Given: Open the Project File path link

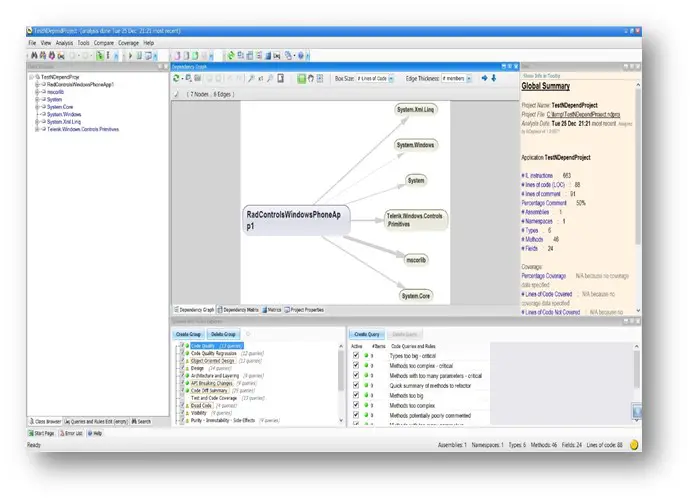Looking at the screenshot, I should (x=583, y=114).
